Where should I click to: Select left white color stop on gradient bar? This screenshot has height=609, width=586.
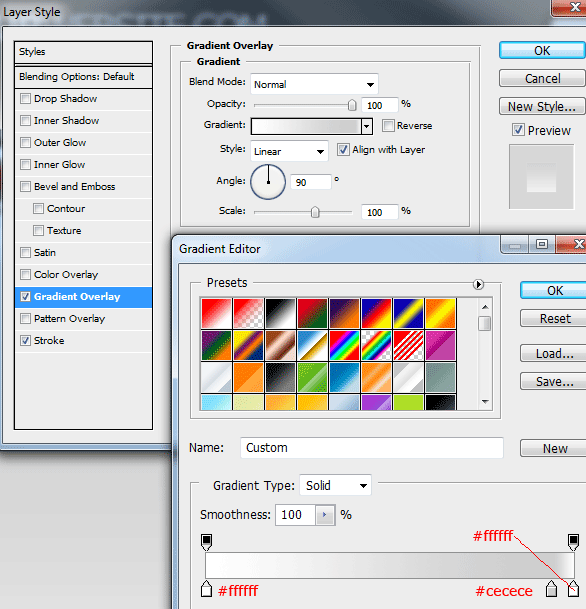[x=207, y=589]
